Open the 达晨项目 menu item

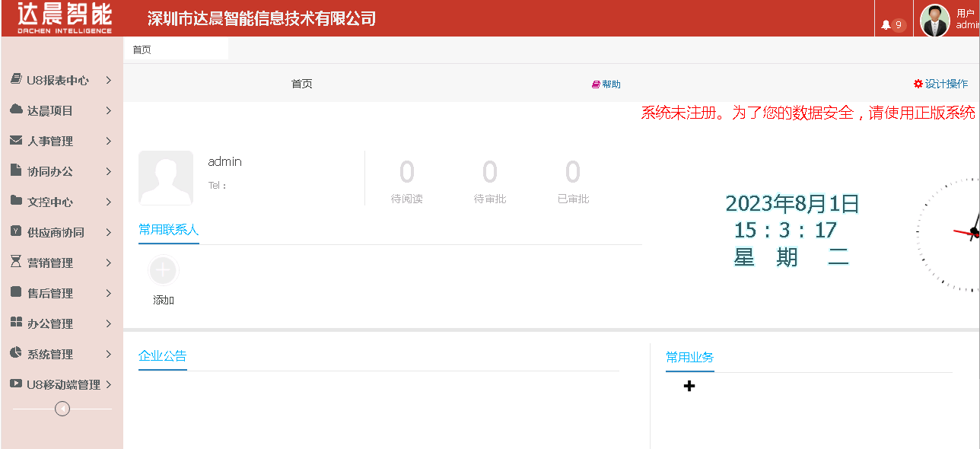(62, 110)
